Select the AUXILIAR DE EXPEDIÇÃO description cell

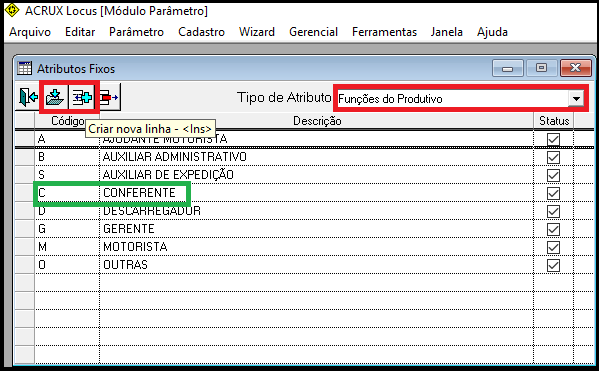pyautogui.click(x=316, y=175)
